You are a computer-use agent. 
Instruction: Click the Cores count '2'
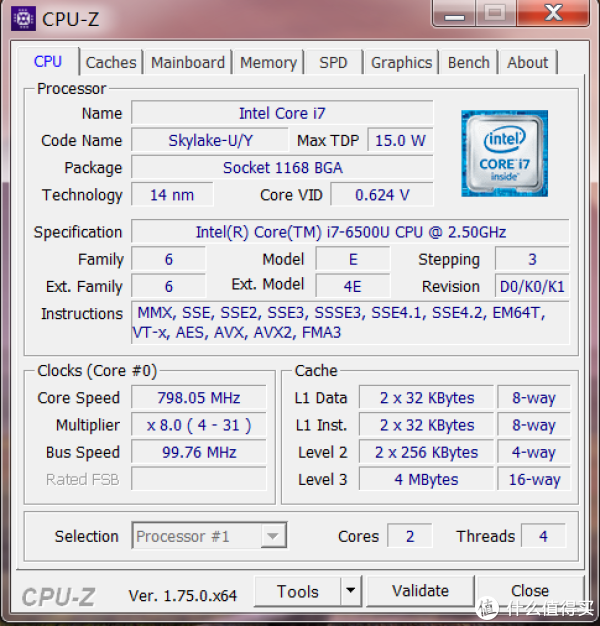click(410, 536)
